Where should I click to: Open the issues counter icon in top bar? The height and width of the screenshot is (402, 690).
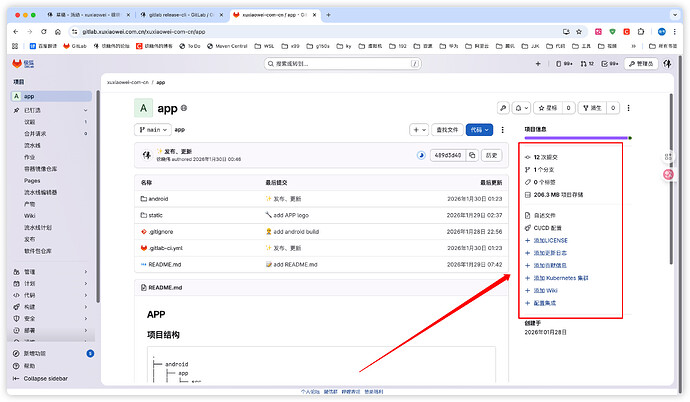click(x=563, y=64)
